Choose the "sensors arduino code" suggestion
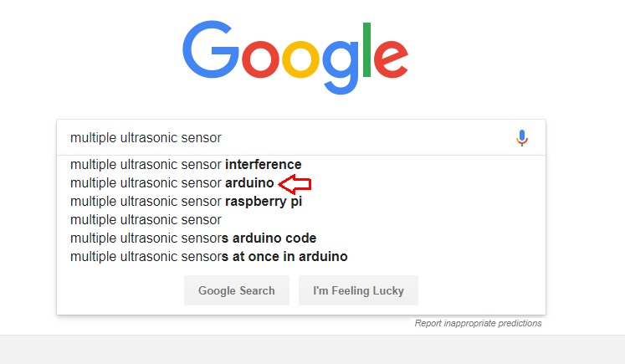This screenshot has width=625, height=364. click(x=193, y=238)
